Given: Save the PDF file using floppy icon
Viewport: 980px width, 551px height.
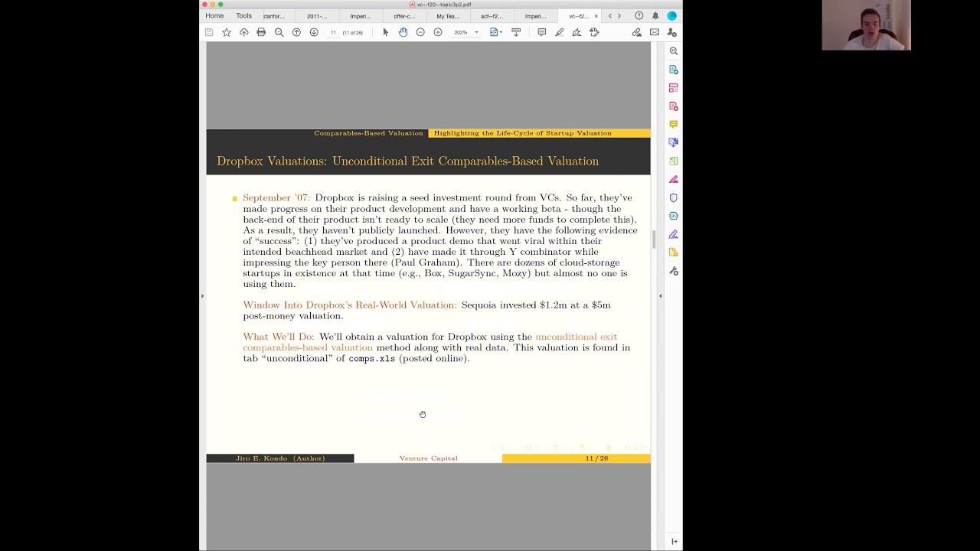Looking at the screenshot, I should pyautogui.click(x=209, y=32).
